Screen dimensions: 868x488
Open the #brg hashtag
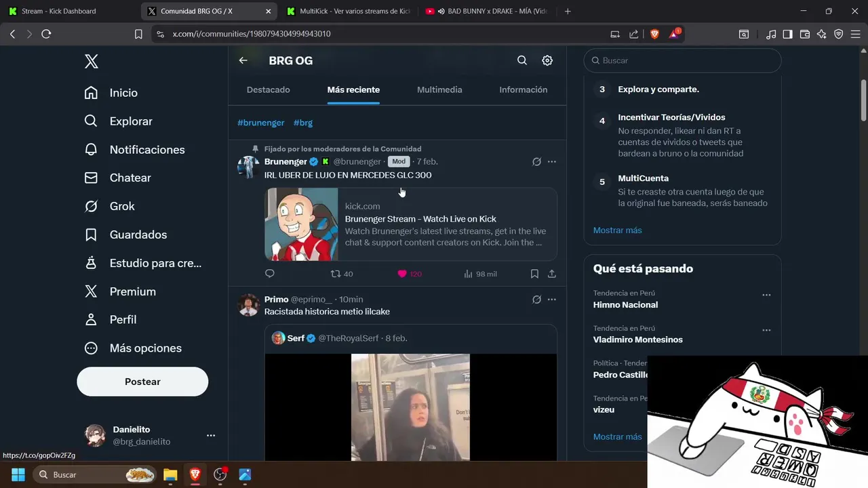pyautogui.click(x=303, y=123)
